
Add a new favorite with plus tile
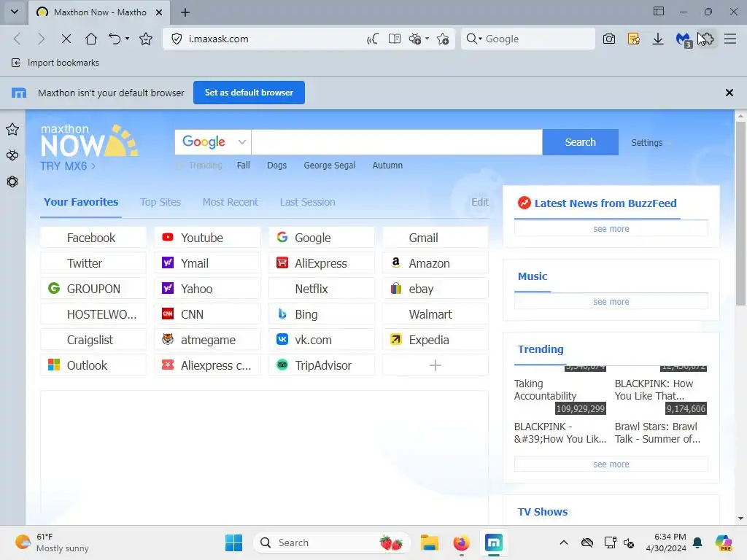coord(436,365)
